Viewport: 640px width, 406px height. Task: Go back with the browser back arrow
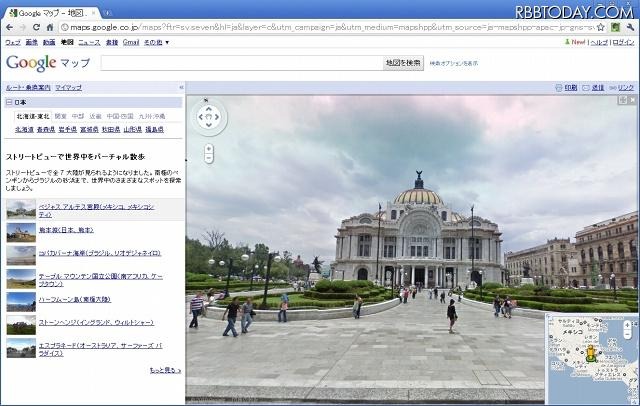pyautogui.click(x=10, y=27)
